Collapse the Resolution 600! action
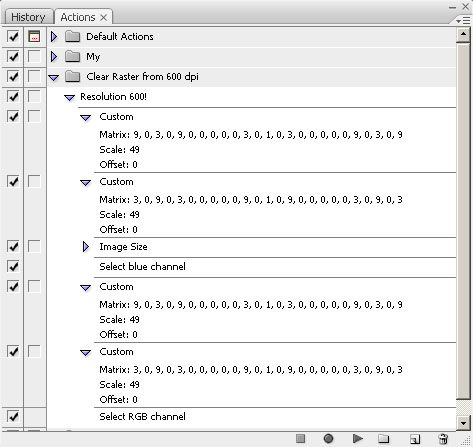This screenshot has height=447, width=473. (x=69, y=97)
